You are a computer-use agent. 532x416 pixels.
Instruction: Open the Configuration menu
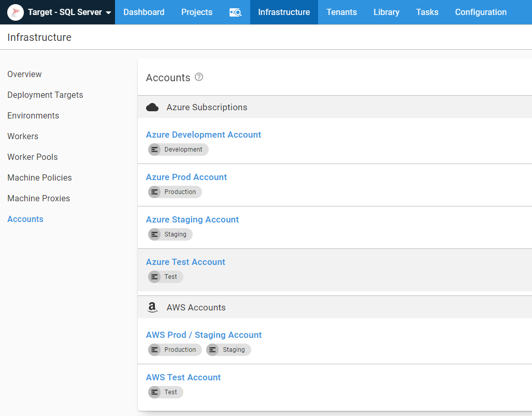tap(480, 12)
